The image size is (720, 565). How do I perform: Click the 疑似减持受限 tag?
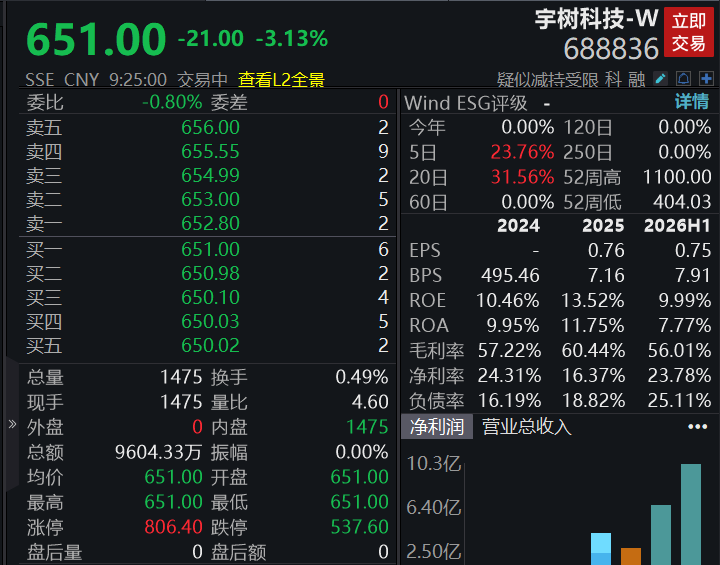coord(547,80)
